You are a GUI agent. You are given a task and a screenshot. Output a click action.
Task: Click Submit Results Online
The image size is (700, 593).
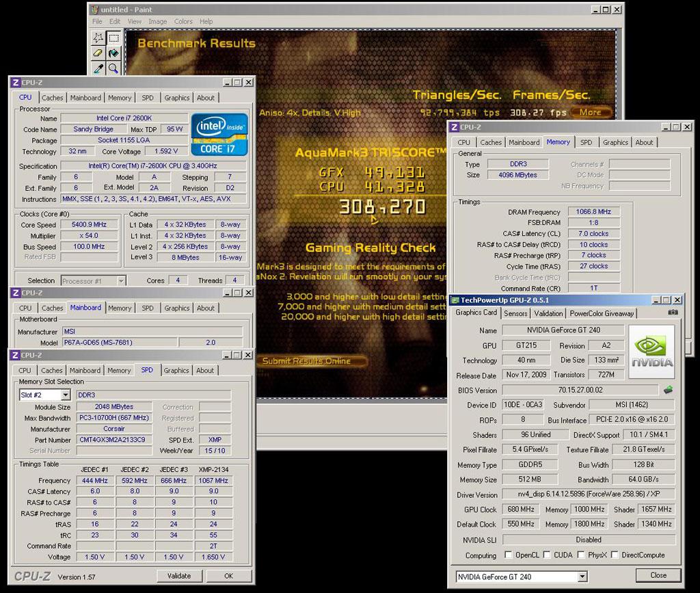pyautogui.click(x=312, y=361)
